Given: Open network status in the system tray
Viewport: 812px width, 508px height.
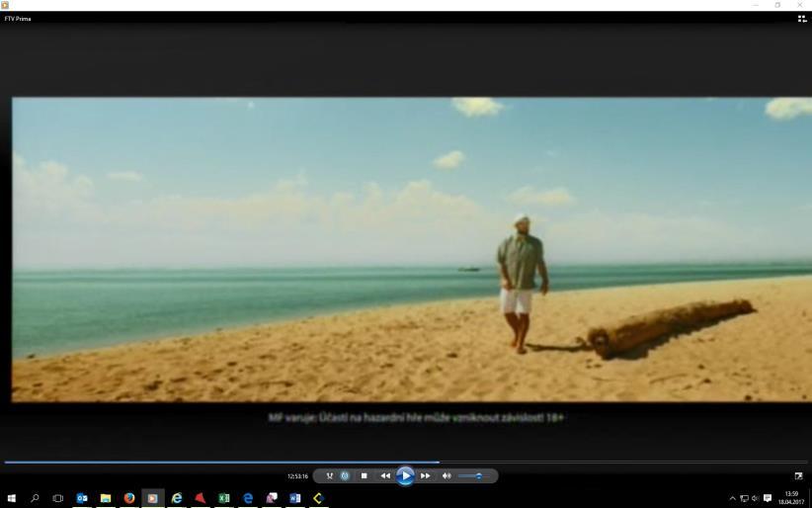Looking at the screenshot, I should tap(744, 499).
